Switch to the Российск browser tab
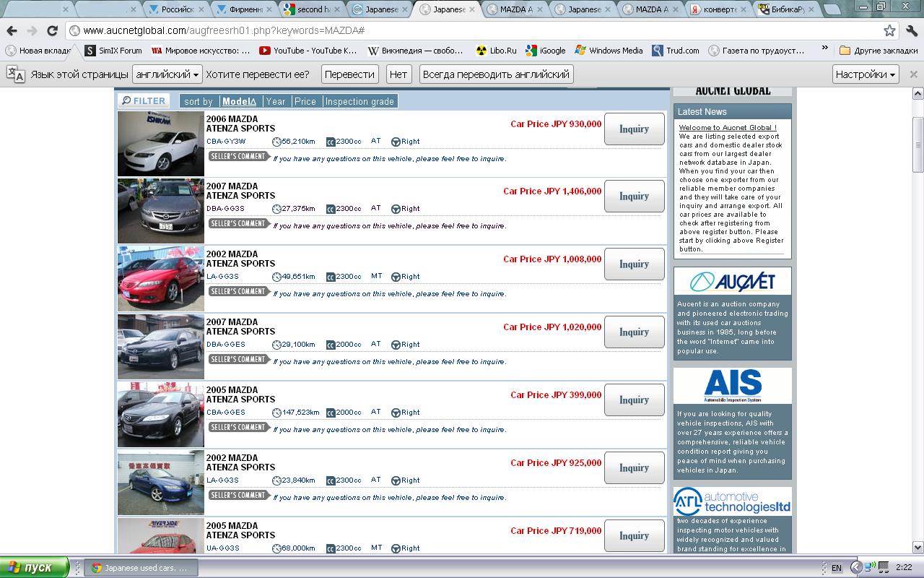This screenshot has height=578, width=924. pyautogui.click(x=176, y=9)
